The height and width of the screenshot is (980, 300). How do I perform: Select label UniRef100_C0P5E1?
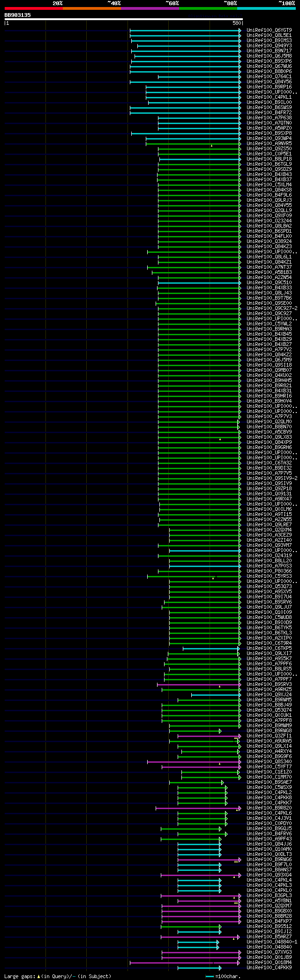[269, 154]
